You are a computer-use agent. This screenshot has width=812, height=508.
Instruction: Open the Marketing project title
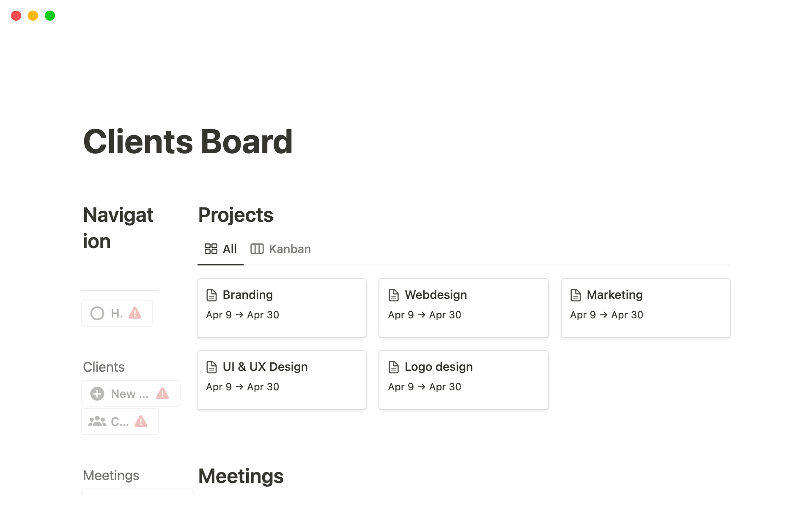tap(614, 295)
